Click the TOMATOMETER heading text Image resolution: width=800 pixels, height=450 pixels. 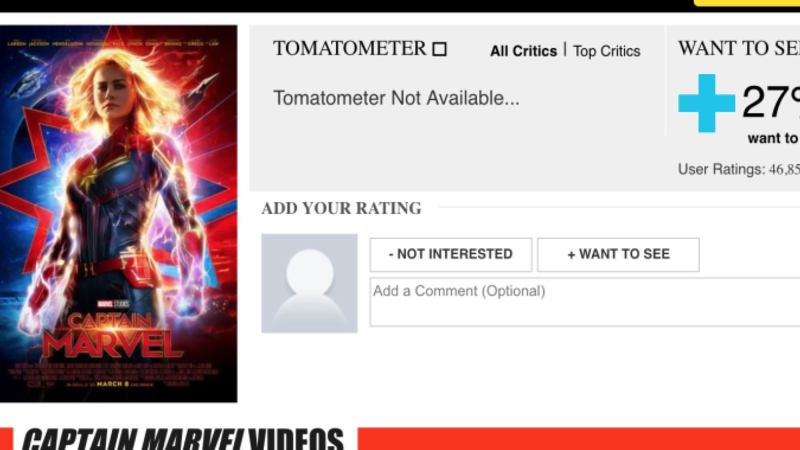[349, 48]
